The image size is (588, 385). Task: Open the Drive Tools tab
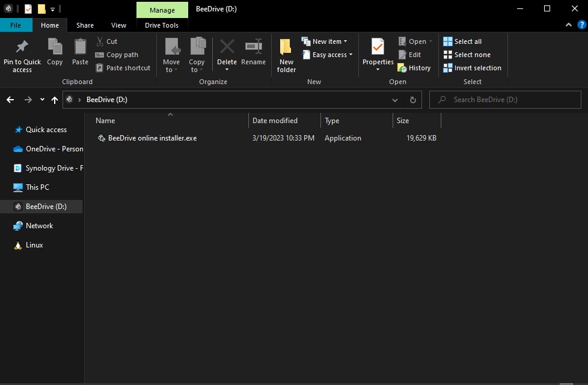coord(162,25)
